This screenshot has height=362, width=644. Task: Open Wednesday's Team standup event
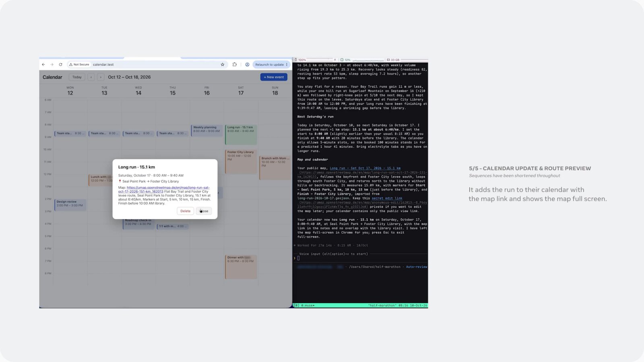coord(138,133)
